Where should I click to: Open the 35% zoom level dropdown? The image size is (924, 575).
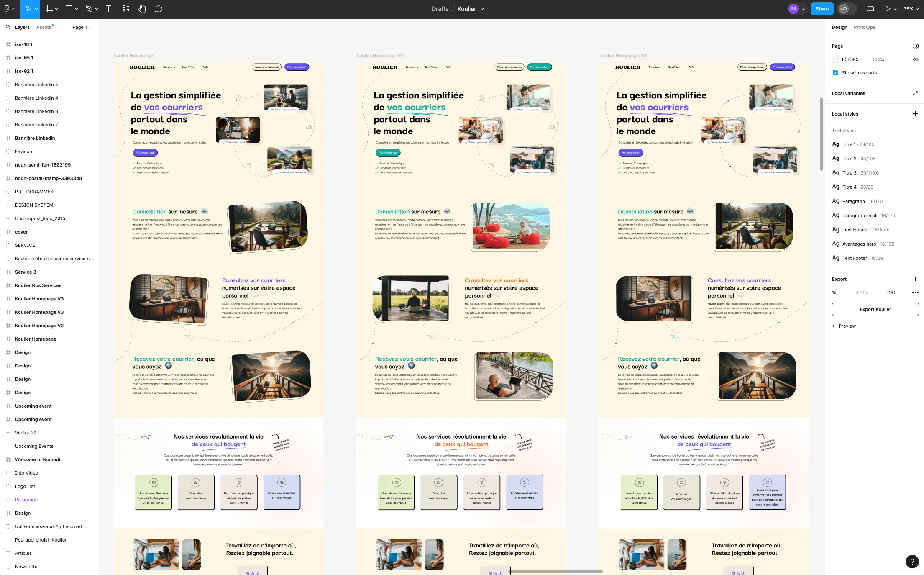pos(911,9)
